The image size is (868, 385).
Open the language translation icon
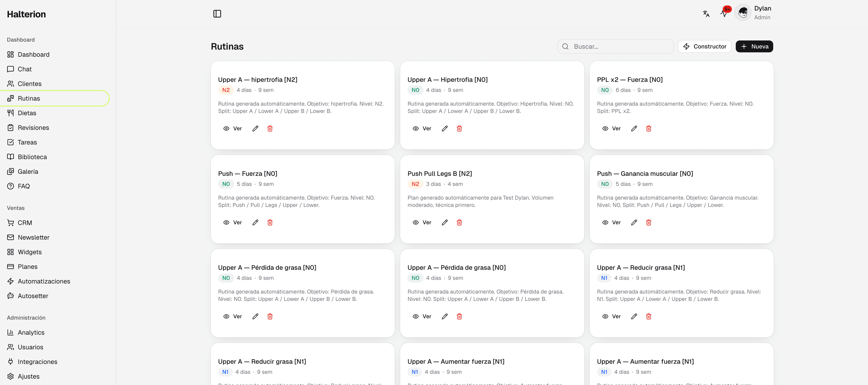(706, 14)
